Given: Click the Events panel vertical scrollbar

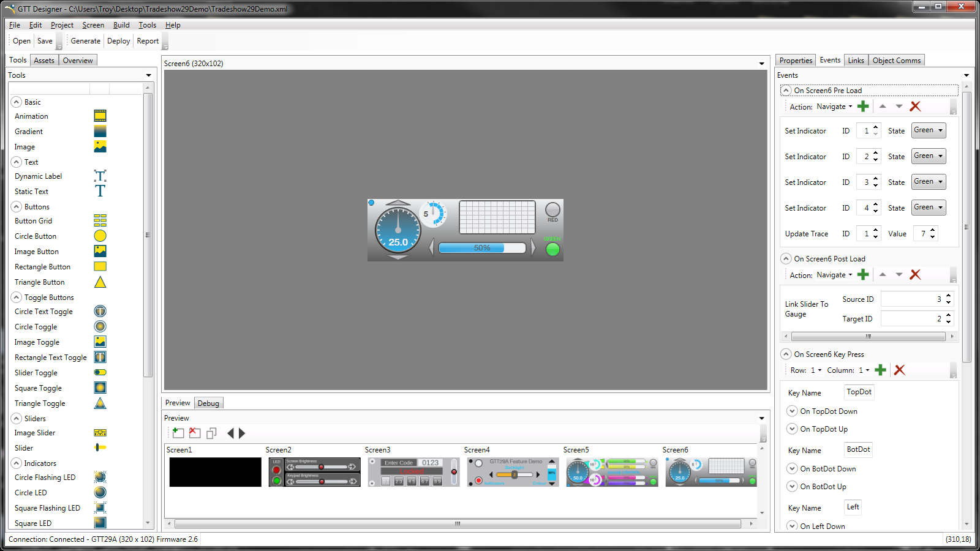Looking at the screenshot, I should pos(967,227).
